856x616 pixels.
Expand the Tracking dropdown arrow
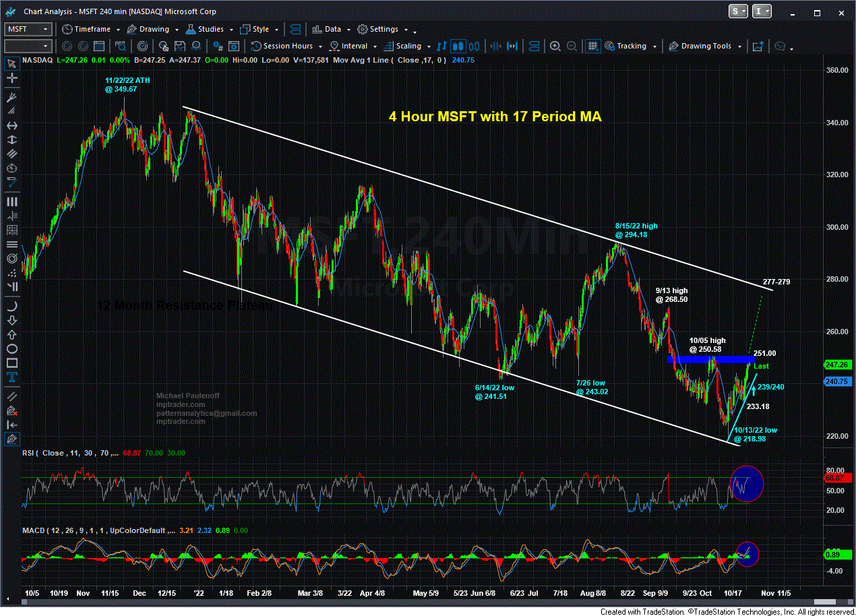pyautogui.click(x=654, y=47)
